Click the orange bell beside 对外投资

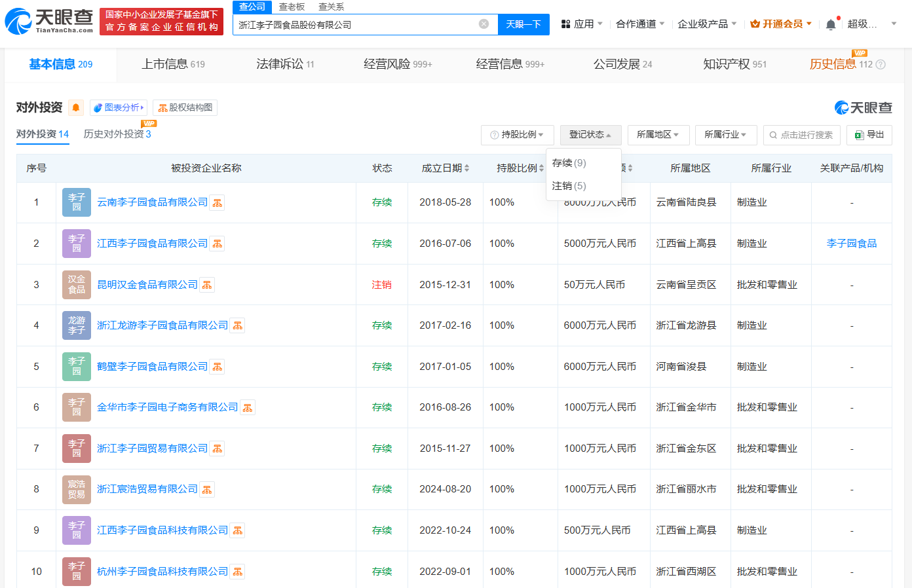point(75,107)
